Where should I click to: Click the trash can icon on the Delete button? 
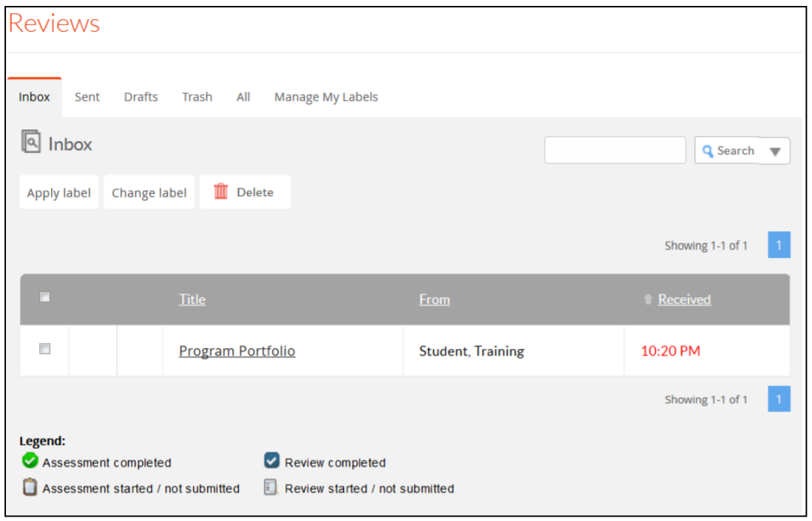coord(220,191)
